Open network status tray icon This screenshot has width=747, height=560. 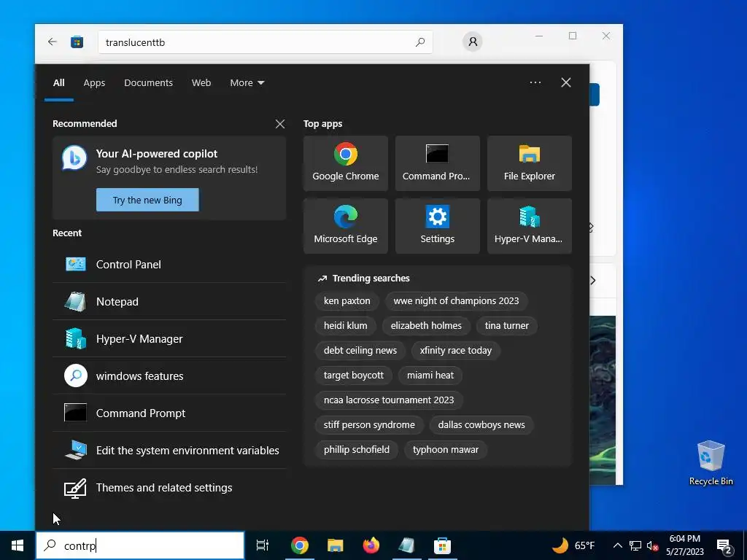click(635, 545)
